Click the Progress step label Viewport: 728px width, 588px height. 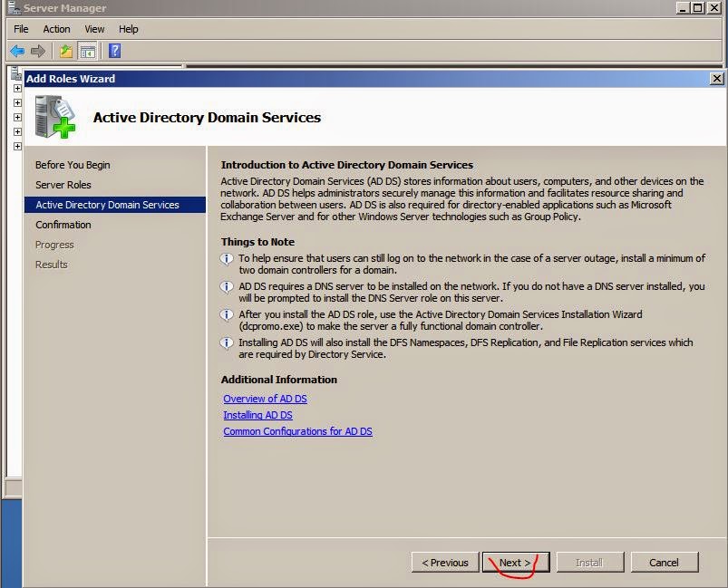(54, 245)
